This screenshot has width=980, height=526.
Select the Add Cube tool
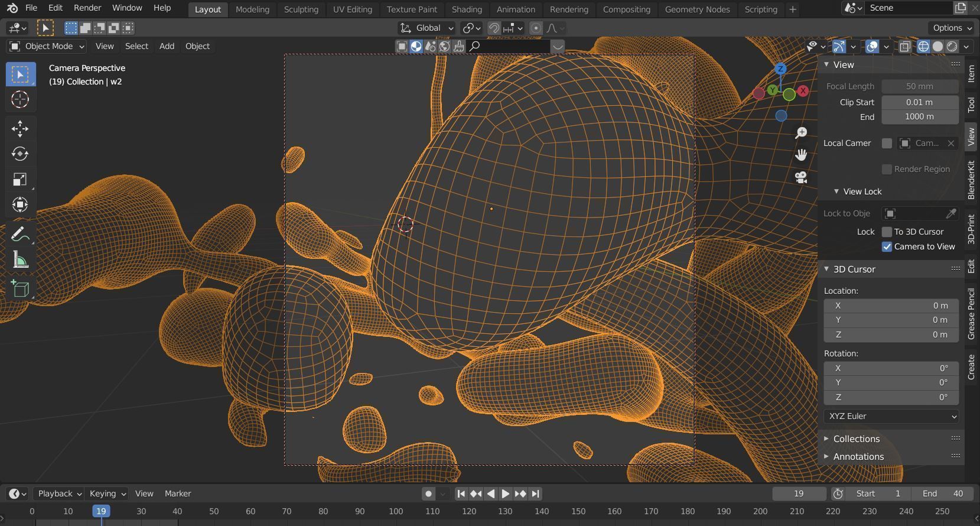tap(21, 288)
